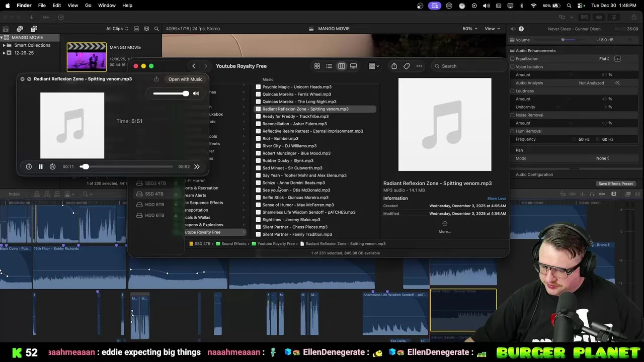644x362 pixels.
Task: Collapse the MANGO MOVIE library
Action: pyautogui.click(x=2, y=38)
